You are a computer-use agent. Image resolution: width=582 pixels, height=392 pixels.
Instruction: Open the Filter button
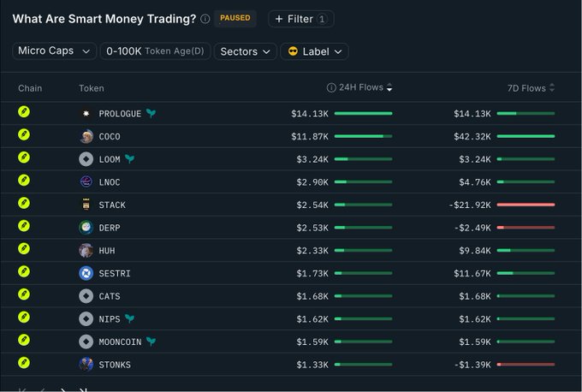tap(301, 19)
